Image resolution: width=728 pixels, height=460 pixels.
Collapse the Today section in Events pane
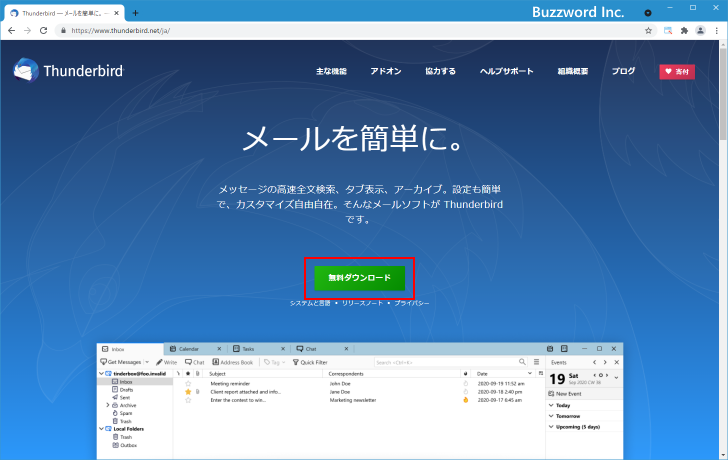click(x=551, y=405)
